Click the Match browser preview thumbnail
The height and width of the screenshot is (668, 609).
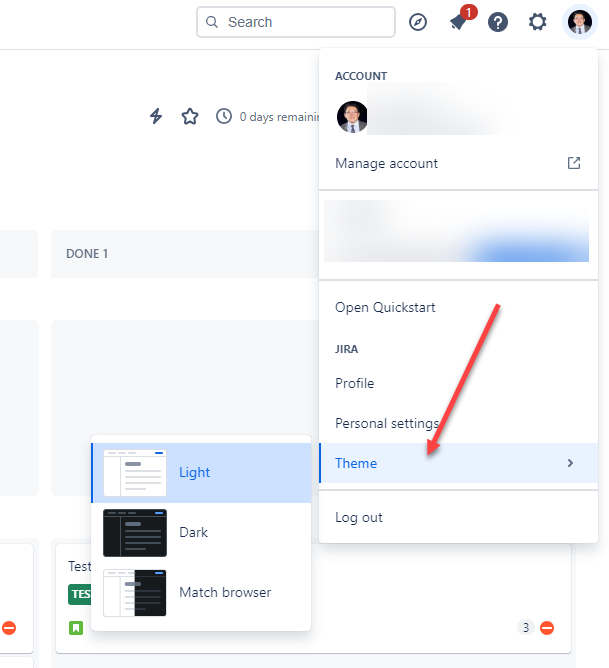click(x=135, y=593)
